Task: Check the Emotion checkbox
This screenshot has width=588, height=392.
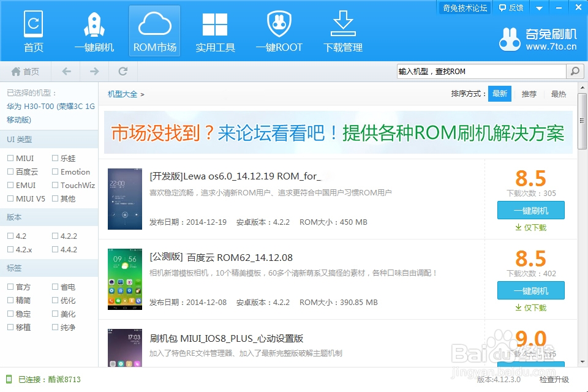Action: (55, 171)
